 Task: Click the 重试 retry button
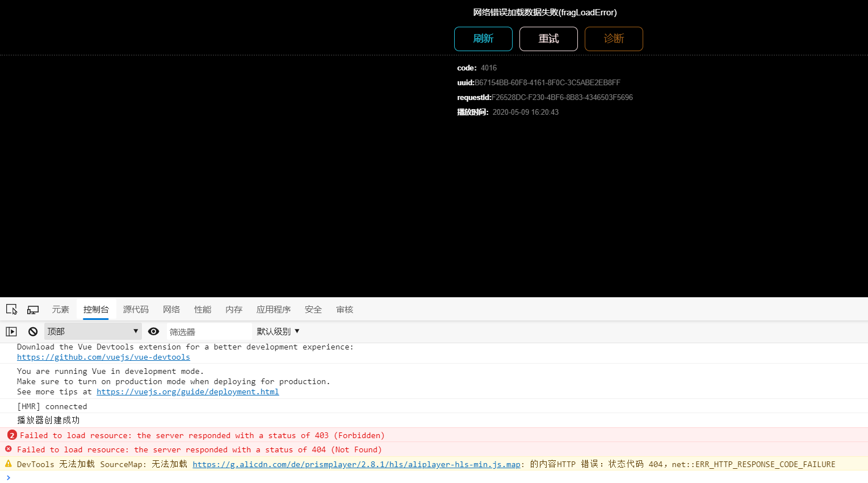pyautogui.click(x=548, y=39)
